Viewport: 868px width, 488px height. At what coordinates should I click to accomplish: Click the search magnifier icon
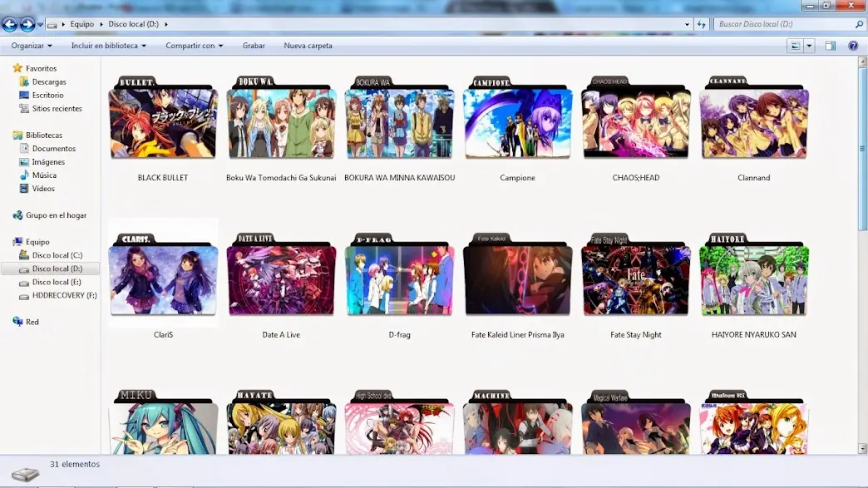pyautogui.click(x=859, y=24)
